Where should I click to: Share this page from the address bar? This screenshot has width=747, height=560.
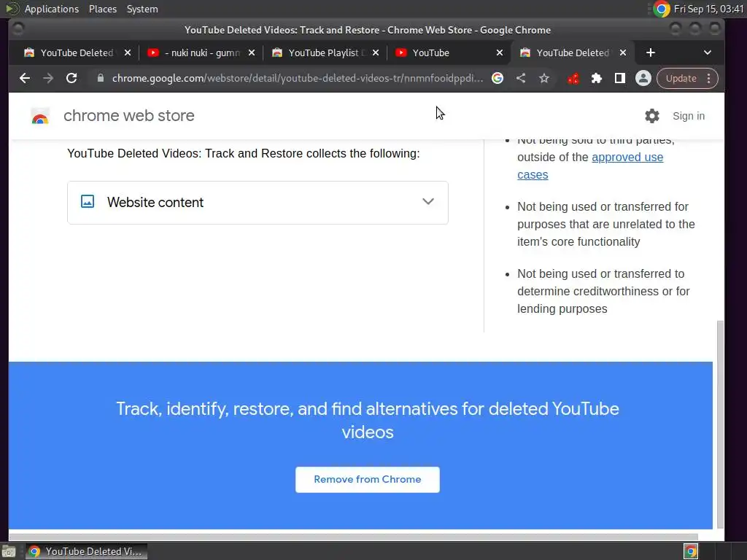click(521, 78)
